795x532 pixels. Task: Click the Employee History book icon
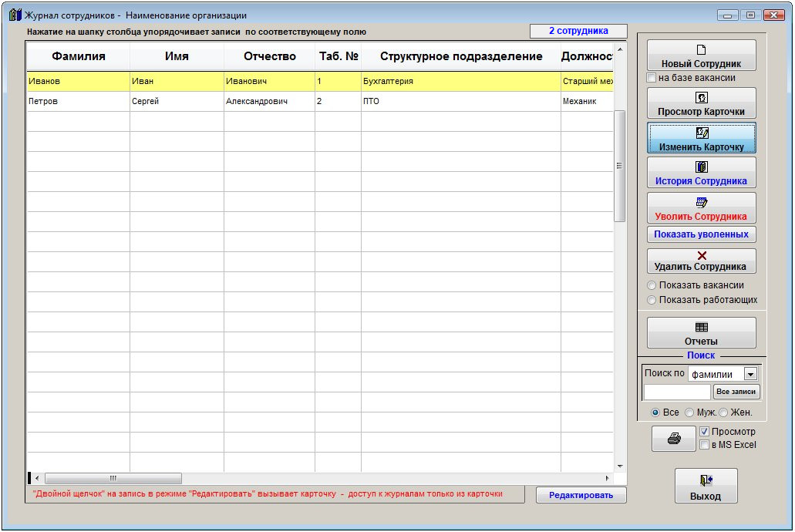(701, 167)
